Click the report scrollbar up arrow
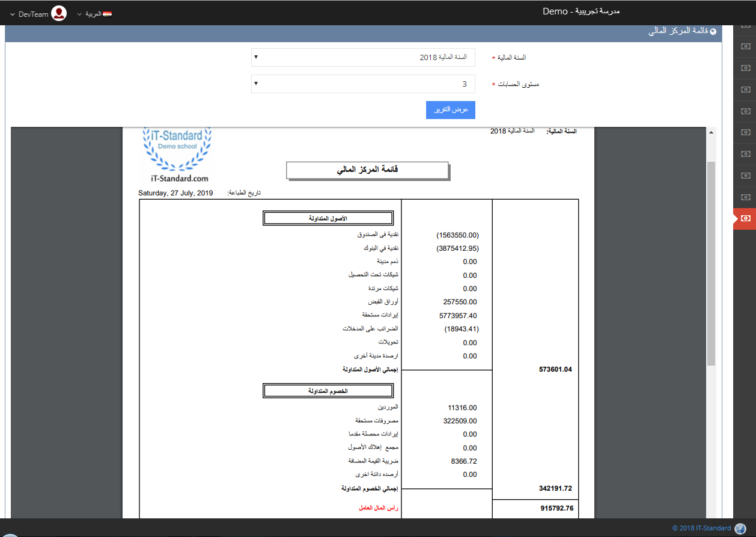756x537 pixels. pyautogui.click(x=711, y=132)
